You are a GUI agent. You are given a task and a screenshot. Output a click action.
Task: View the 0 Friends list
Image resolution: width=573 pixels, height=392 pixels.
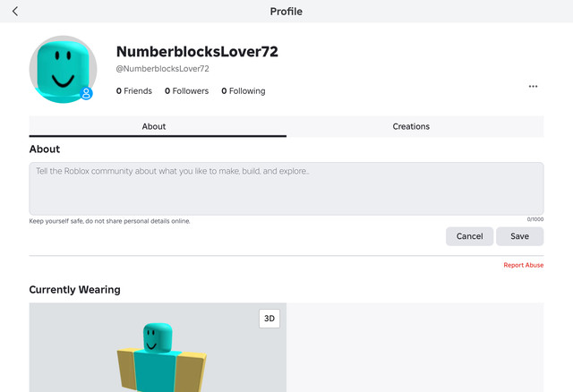(x=134, y=91)
